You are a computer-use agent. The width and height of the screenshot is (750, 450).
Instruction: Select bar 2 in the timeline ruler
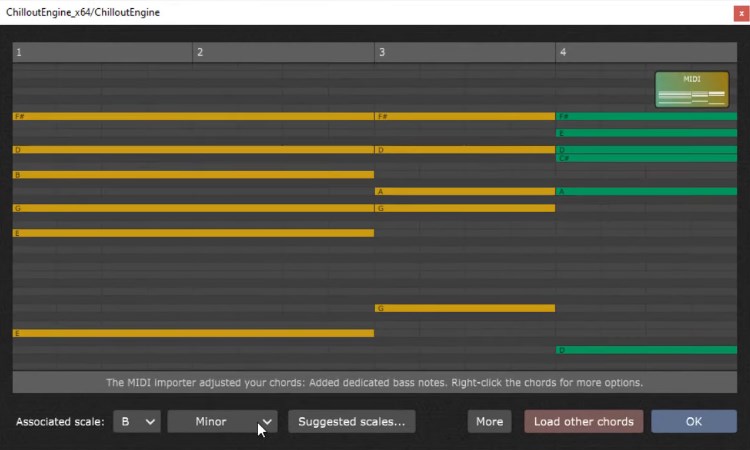[283, 52]
